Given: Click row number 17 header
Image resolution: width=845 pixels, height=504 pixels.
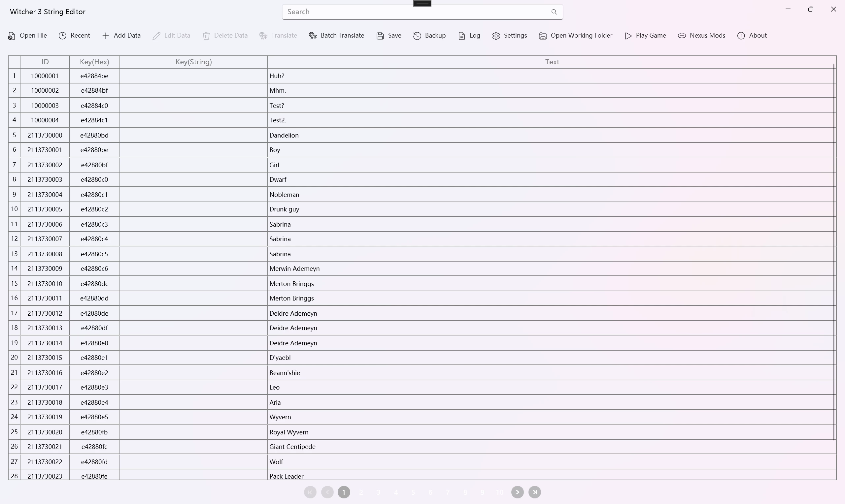Looking at the screenshot, I should coord(14,313).
